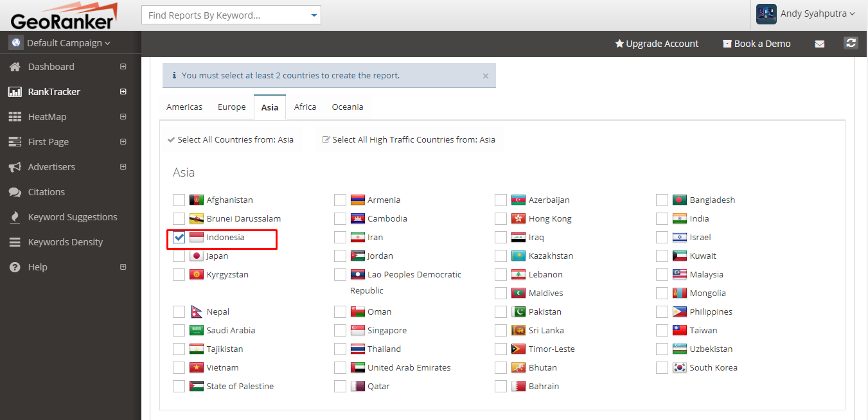The width and height of the screenshot is (868, 420).
Task: Click the Keywords Density bars icon
Action: point(15,242)
